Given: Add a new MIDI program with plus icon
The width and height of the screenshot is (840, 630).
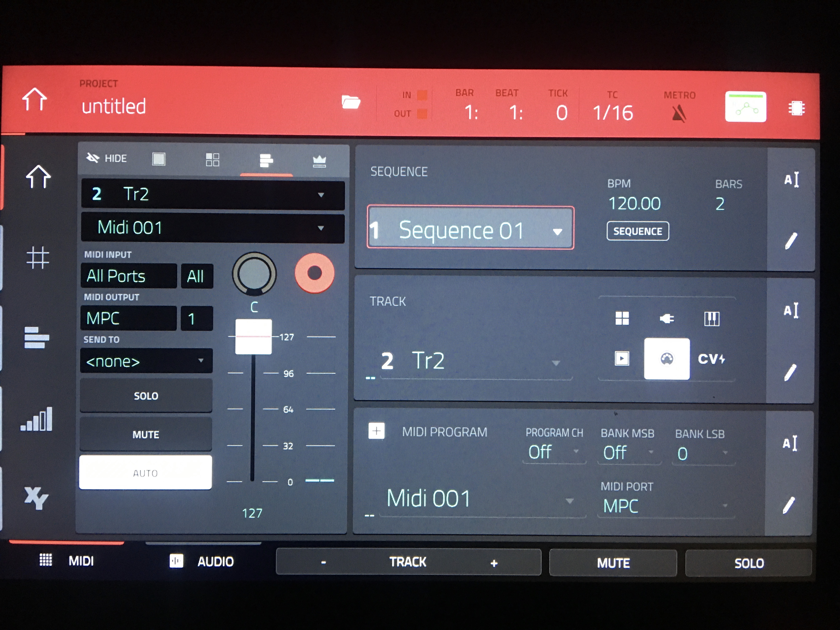Looking at the screenshot, I should point(376,431).
